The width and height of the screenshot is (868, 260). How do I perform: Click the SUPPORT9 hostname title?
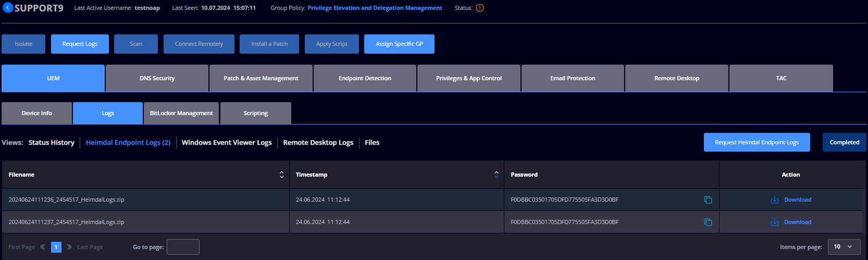pyautogui.click(x=39, y=8)
